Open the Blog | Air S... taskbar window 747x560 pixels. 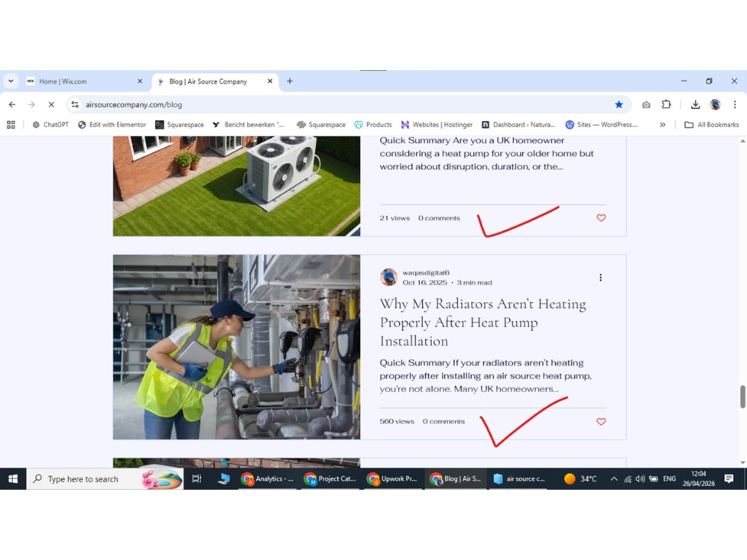456,479
